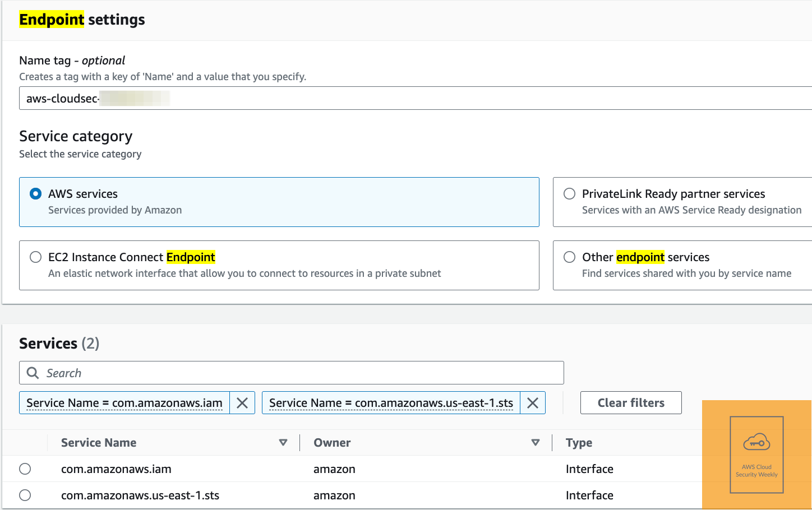
Task: Click the Owner column header text
Action: [332, 443]
